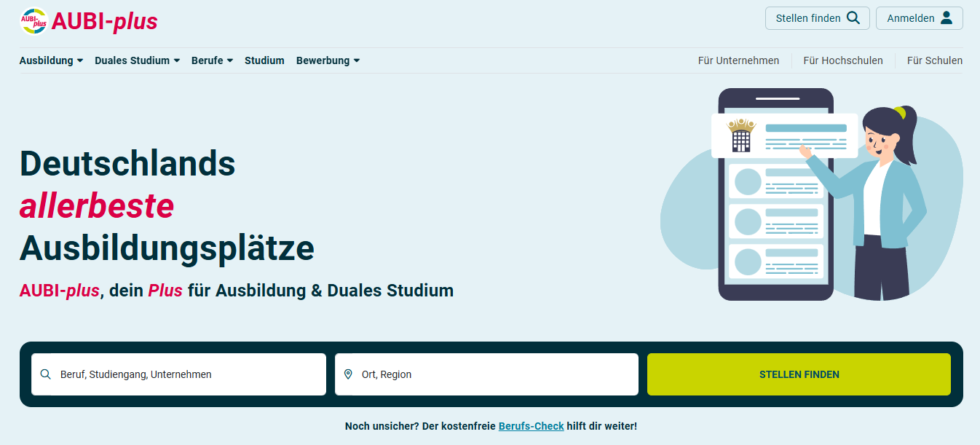The width and height of the screenshot is (980, 445).
Task: Click the AUBI-plus round logo icon
Action: (x=33, y=21)
